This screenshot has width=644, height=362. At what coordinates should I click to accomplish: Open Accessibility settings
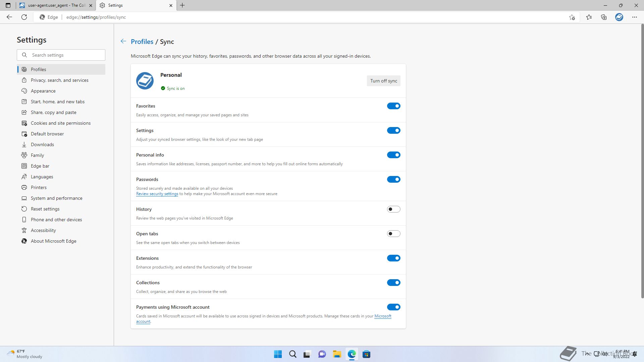tap(61, 230)
